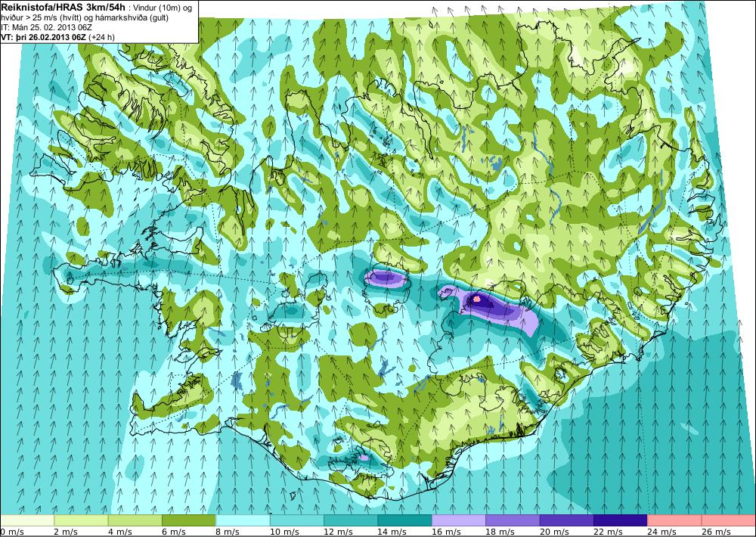Select the pink swatch between 24 and 26 m/s
756x537 pixels.
pyautogui.click(x=675, y=520)
